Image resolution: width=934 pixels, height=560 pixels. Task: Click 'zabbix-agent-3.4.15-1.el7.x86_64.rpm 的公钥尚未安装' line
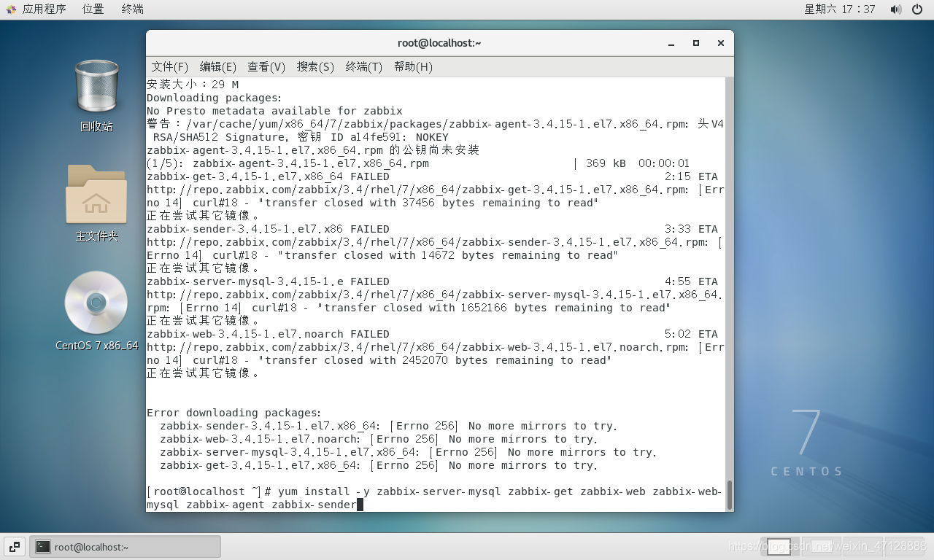click(x=313, y=150)
